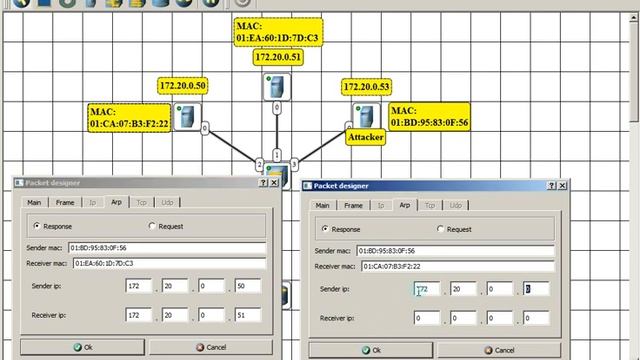Image resolution: width=640 pixels, height=360 pixels.
Task: Click Sender mac field in right dialog
Action: [456, 251]
